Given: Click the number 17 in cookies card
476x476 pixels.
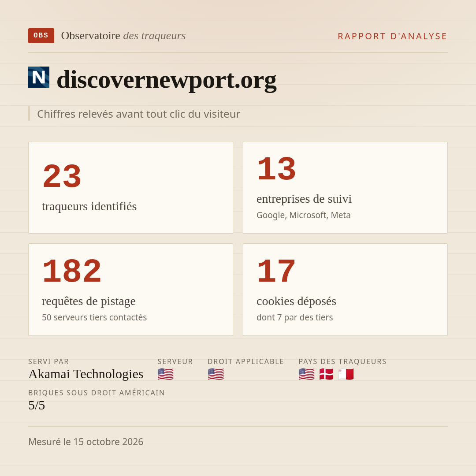Looking at the screenshot, I should (276, 271).
